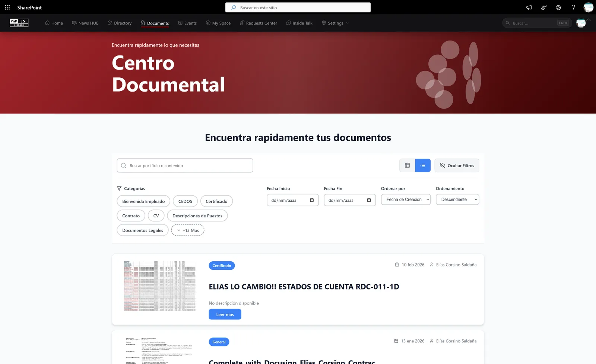Click the Ctrl K shortcut badge

point(563,23)
